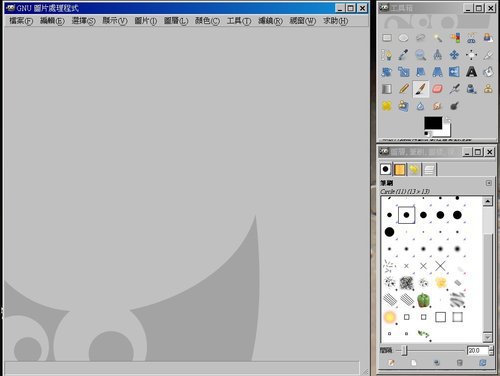This screenshot has height=376, width=500.
Task: Switch to the stacked sheets dock tab
Action: coord(429,169)
